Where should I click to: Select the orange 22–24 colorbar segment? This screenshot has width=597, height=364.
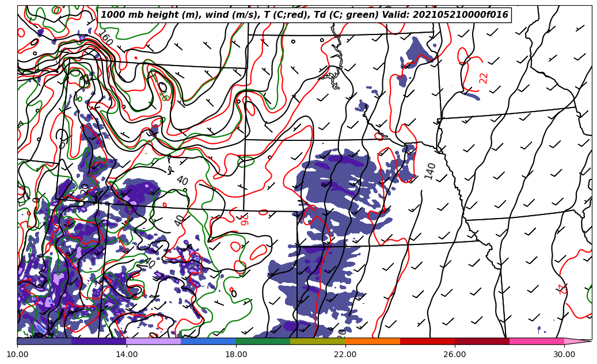coord(372,341)
